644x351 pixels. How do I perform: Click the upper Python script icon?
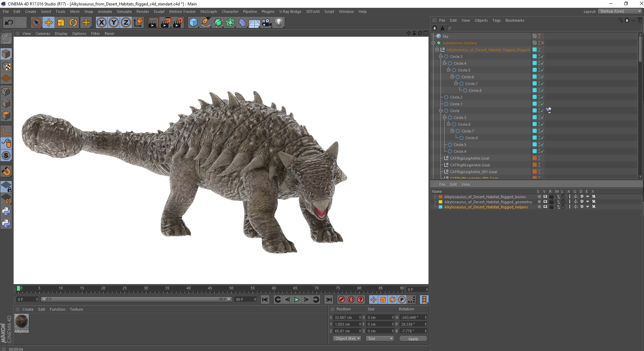click(x=6, y=211)
